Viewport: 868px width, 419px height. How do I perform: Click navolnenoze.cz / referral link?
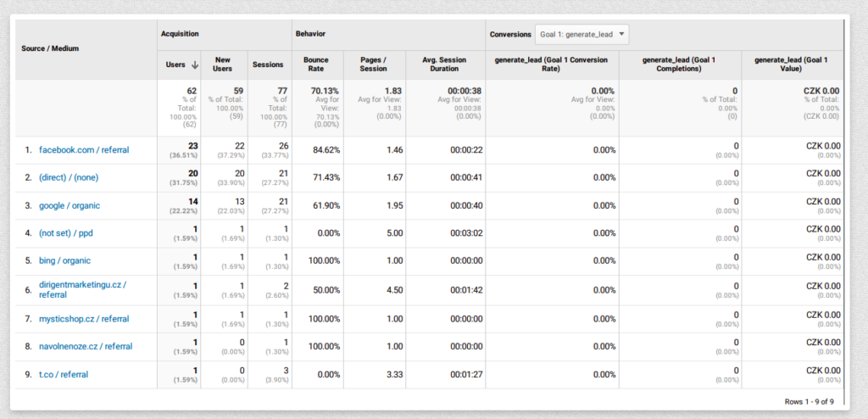86,346
